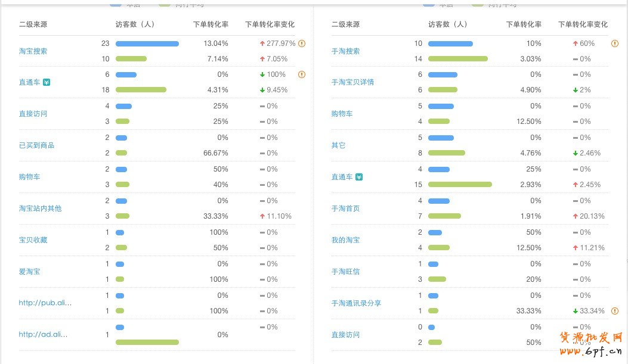Follow the http://ad.ali... link

[43, 334]
